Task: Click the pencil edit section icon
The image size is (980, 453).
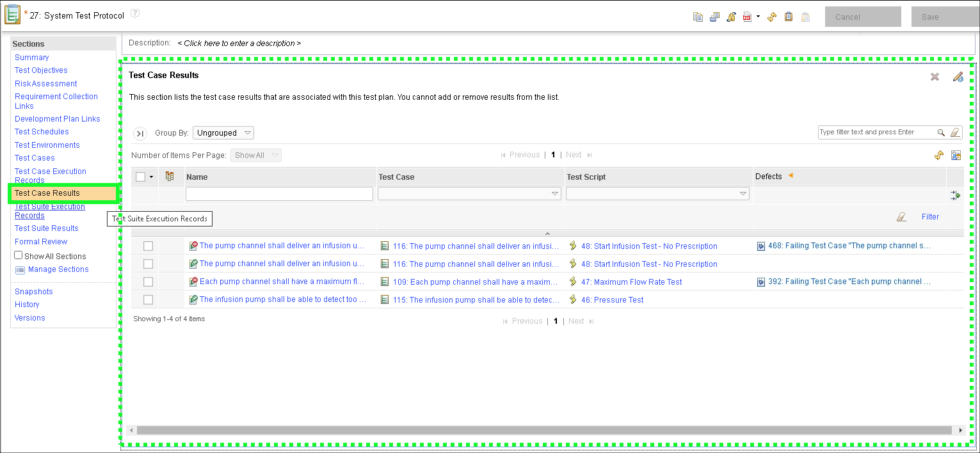Action: coord(958,77)
